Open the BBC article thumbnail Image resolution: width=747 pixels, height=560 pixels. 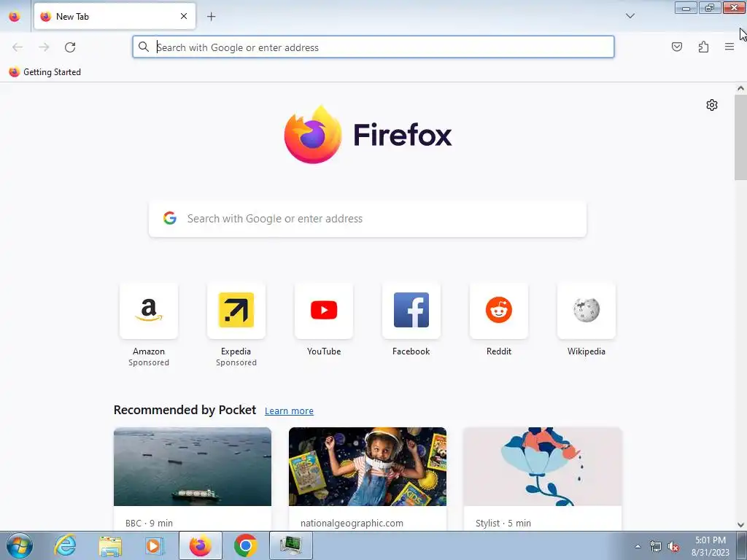(x=193, y=466)
